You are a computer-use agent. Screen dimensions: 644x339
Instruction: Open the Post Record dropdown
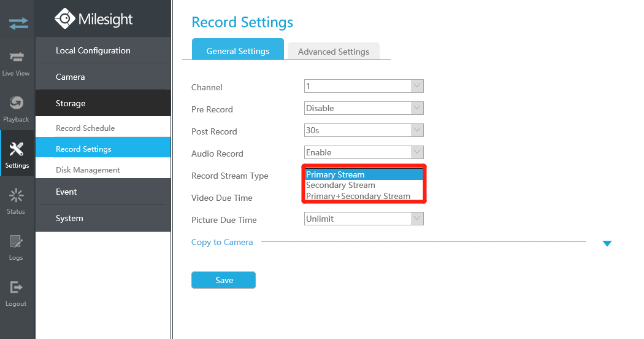pos(364,130)
